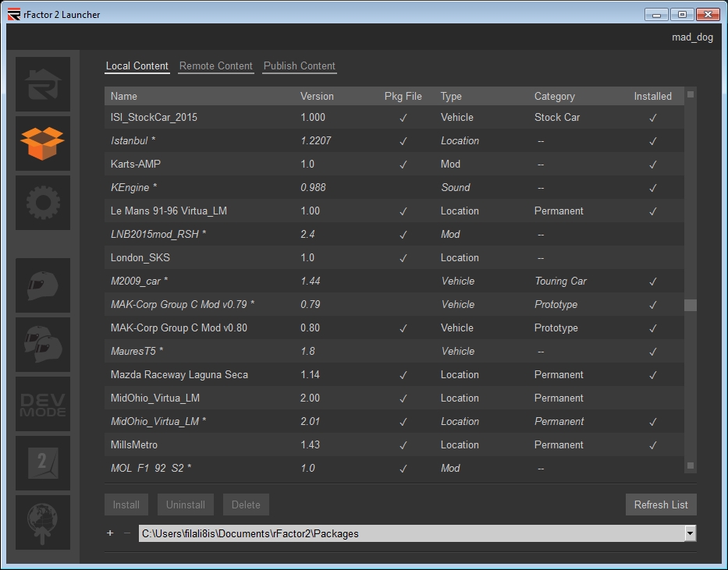This screenshot has height=570, width=728.
Task: Click the Refresh List button
Action: [661, 505]
